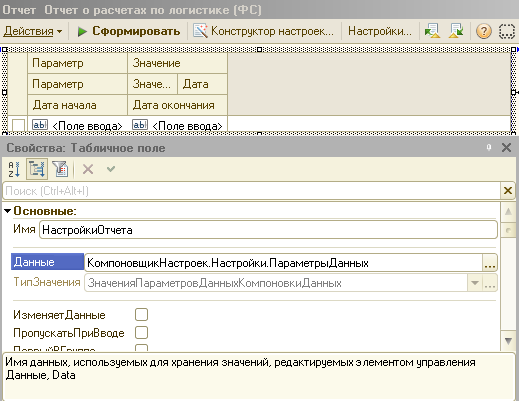Select the Дата окончания column header
The height and width of the screenshot is (401, 519).
[x=177, y=105]
